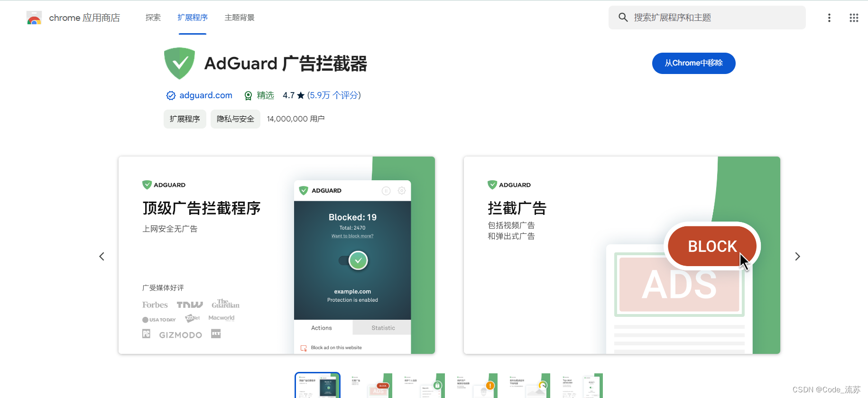Open the three-dot more options menu
Screen dimensions: 868x398
[x=829, y=18]
